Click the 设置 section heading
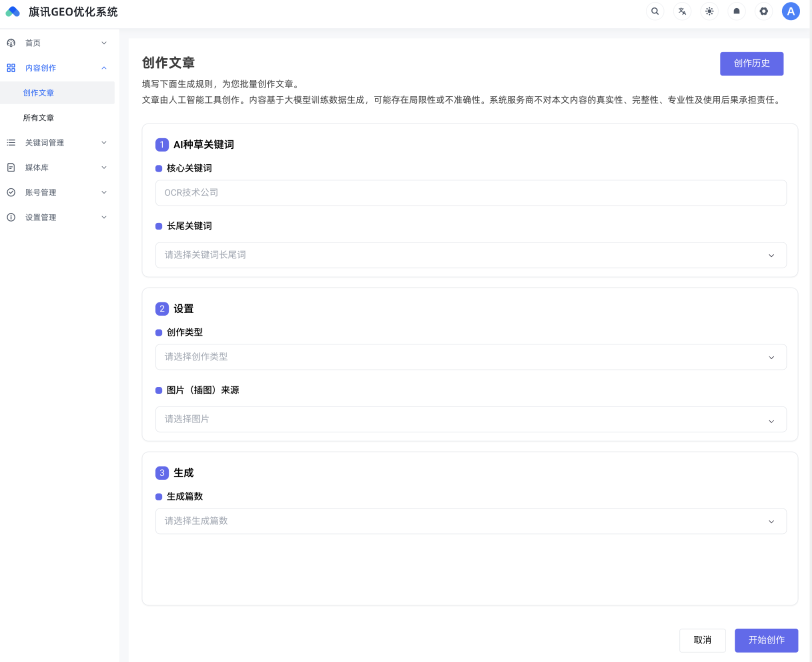This screenshot has width=812, height=662. click(x=183, y=308)
